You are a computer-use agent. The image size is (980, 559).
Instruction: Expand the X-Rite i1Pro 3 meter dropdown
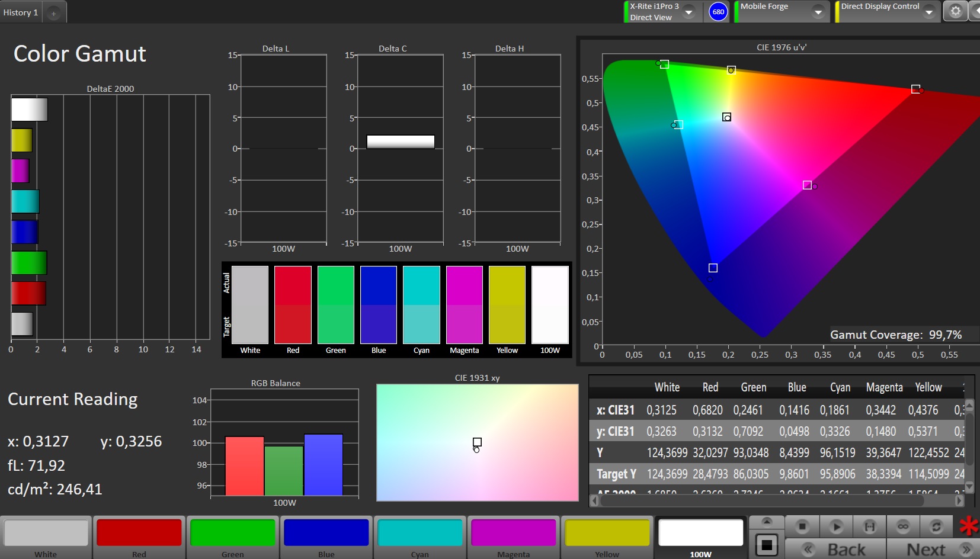689,12
